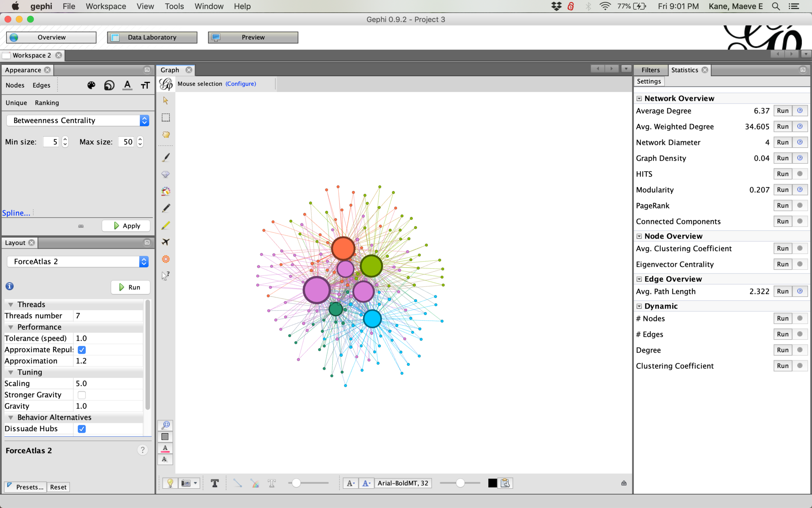Click the take screenshot camera icon
This screenshot has width=812, height=508.
click(186, 483)
